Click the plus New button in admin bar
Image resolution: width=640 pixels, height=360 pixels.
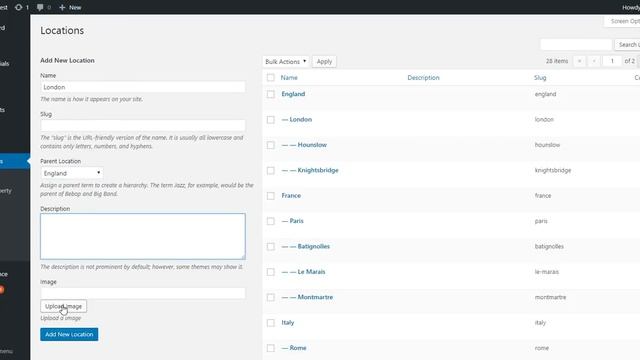[x=70, y=7]
